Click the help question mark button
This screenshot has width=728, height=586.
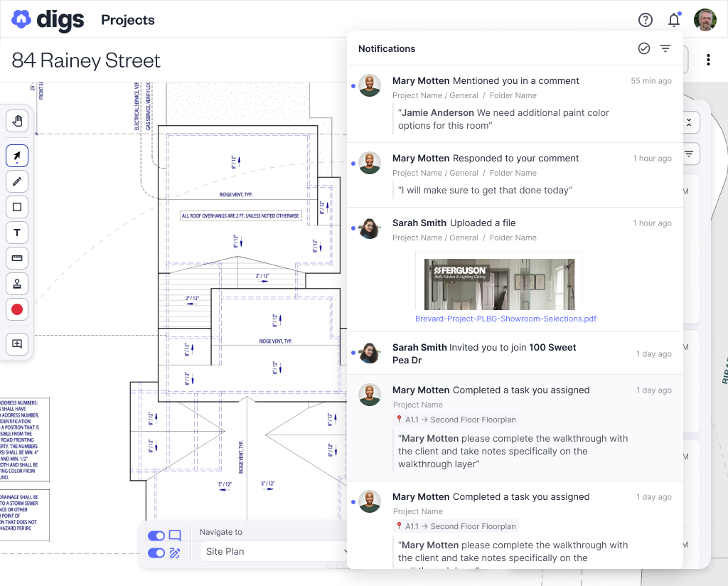click(x=646, y=20)
